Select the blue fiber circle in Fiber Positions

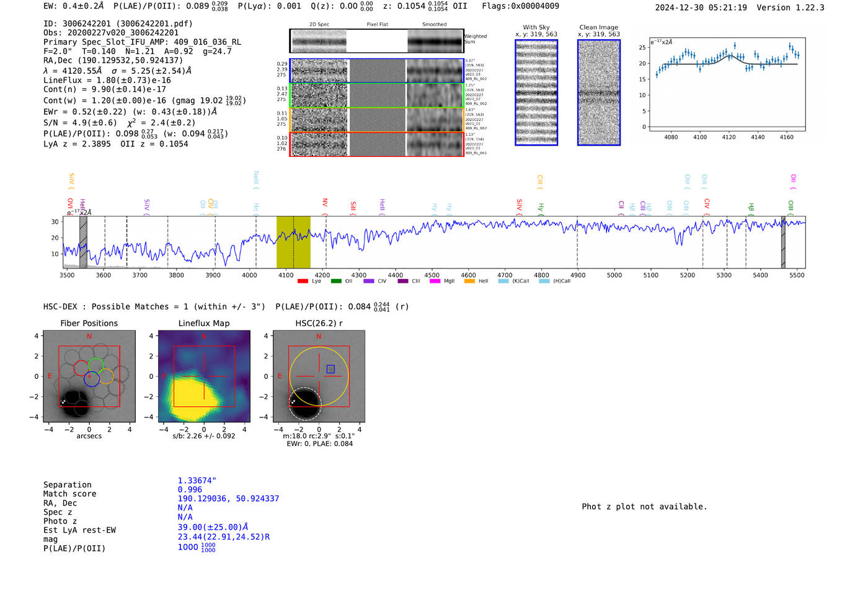(x=92, y=380)
